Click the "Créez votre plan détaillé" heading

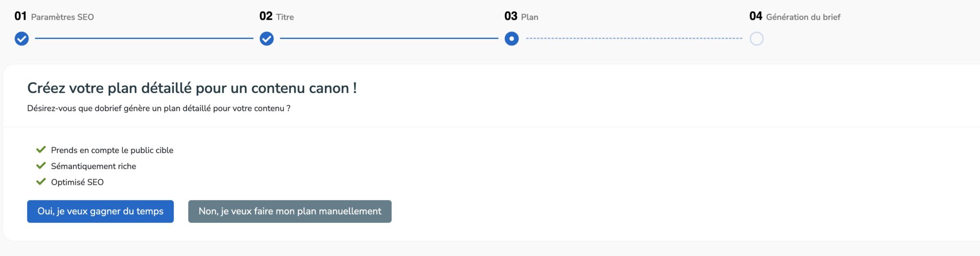(192, 88)
